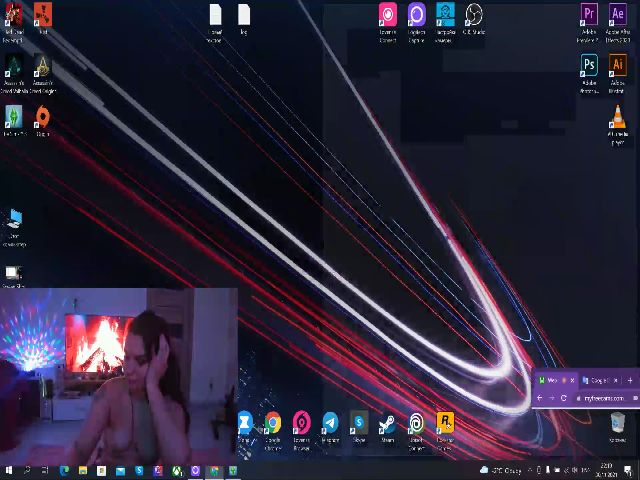Open the taskbar clock and date
The height and width of the screenshot is (480, 640).
(607, 470)
